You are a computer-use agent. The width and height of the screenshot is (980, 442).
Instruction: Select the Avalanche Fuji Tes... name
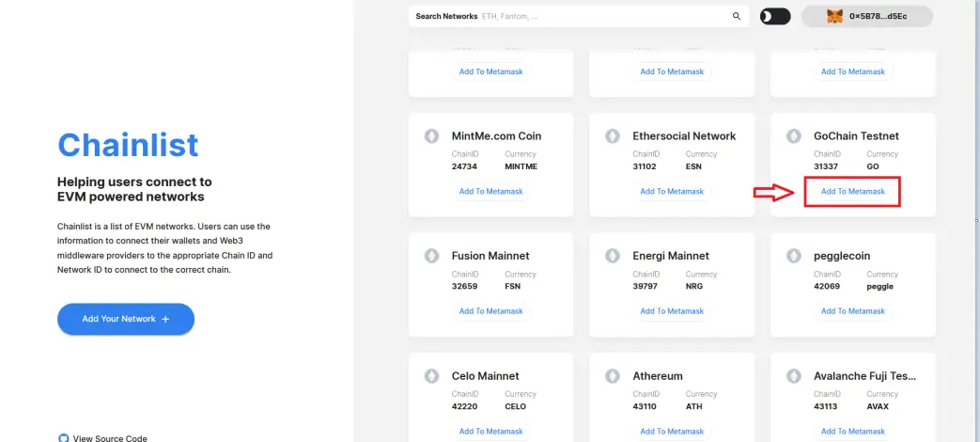pos(865,376)
